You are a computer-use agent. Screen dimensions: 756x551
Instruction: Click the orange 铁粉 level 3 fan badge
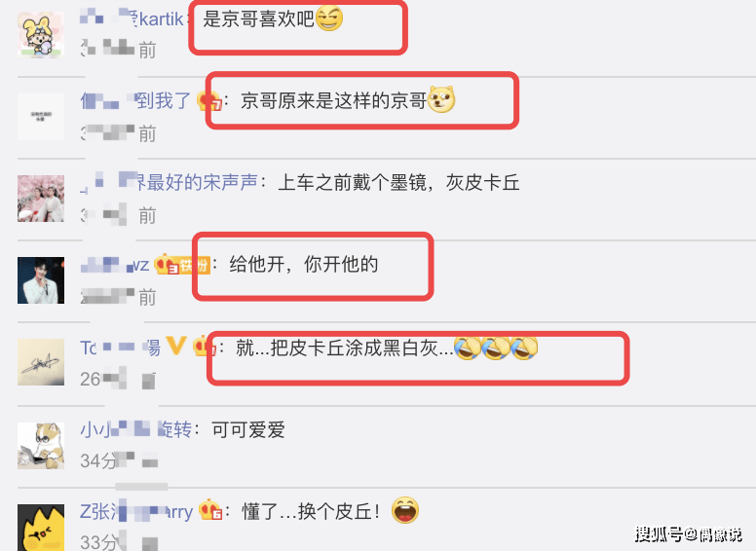[x=182, y=264]
